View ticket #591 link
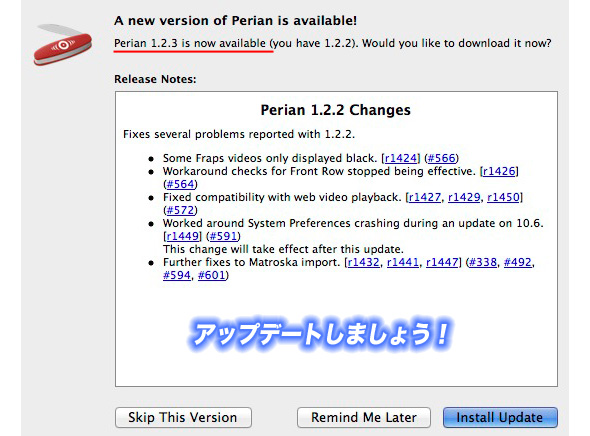Viewport: 590px width, 436px height. coord(223,236)
